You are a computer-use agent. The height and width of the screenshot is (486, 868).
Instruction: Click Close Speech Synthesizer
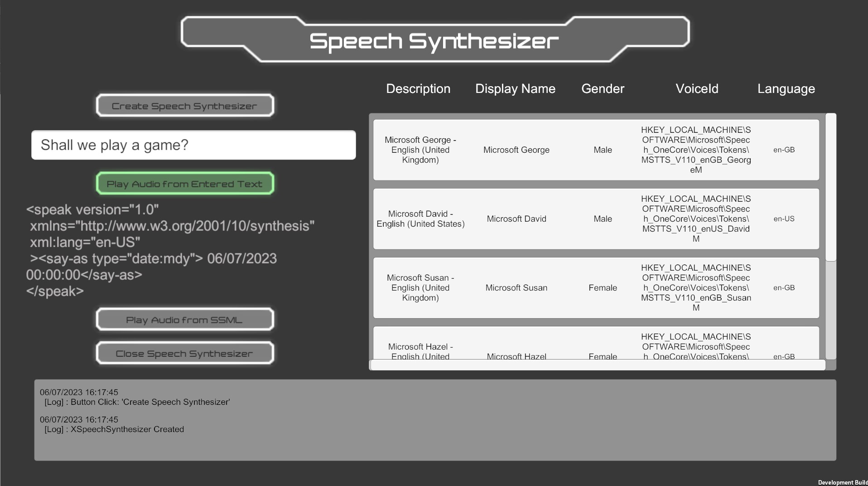184,353
